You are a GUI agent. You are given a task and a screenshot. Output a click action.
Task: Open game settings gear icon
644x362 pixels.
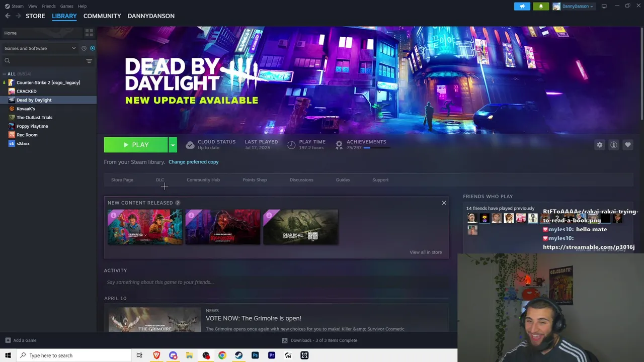click(599, 145)
